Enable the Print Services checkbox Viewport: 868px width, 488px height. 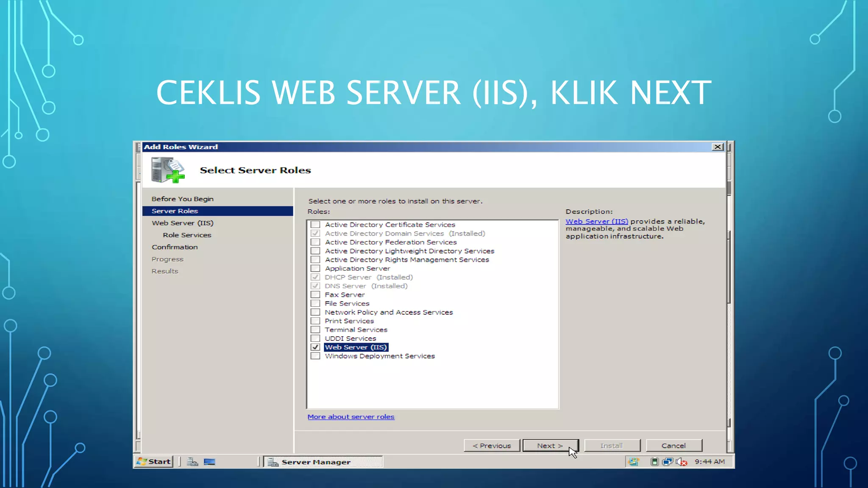[315, 321]
